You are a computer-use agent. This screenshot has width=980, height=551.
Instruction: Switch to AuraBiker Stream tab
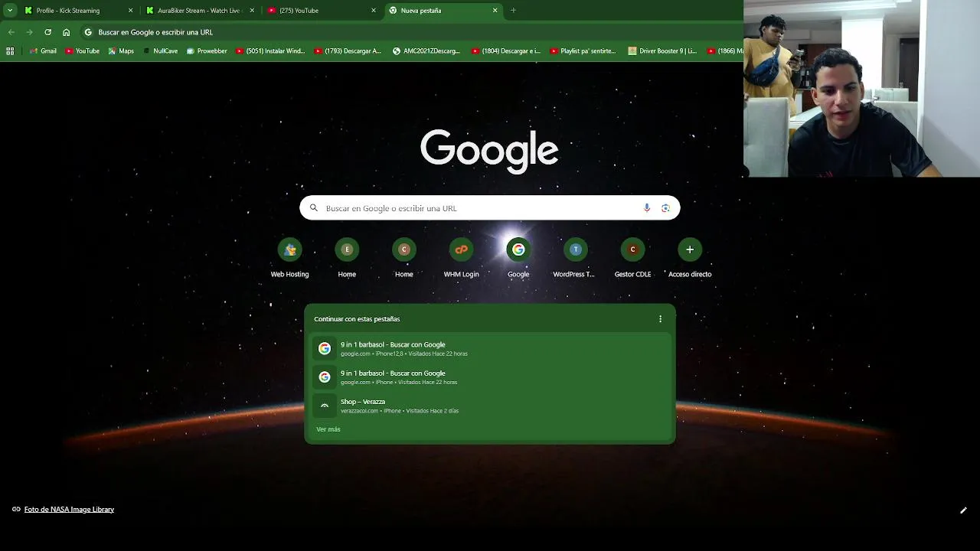201,11
